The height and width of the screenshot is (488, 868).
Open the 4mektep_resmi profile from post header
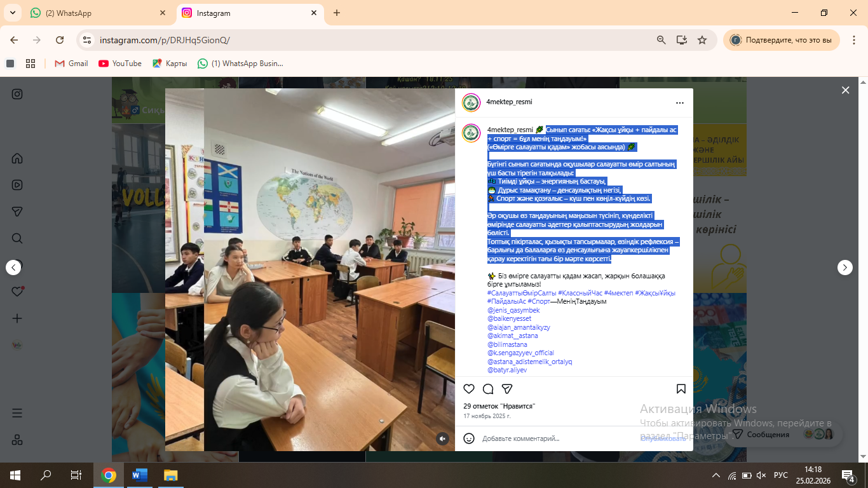(509, 102)
